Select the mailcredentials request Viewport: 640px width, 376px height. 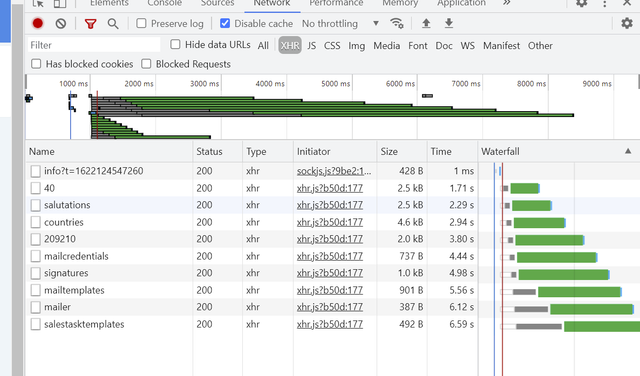pyautogui.click(x=76, y=256)
